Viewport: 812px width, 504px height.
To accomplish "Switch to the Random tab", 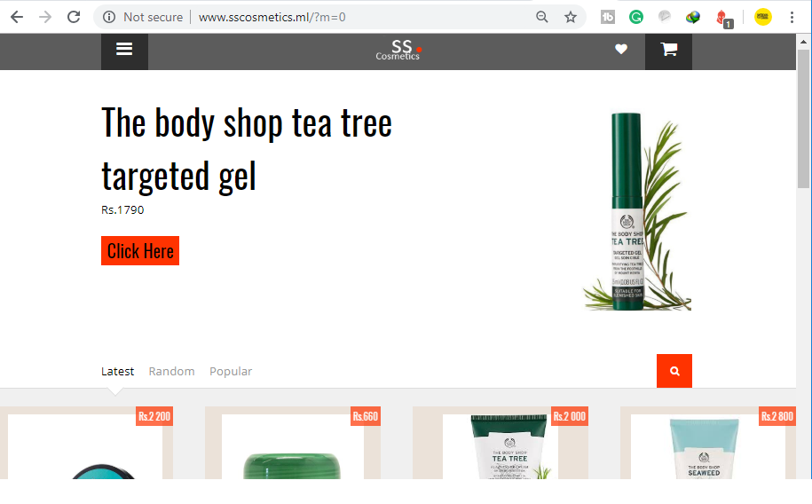I will tap(171, 372).
